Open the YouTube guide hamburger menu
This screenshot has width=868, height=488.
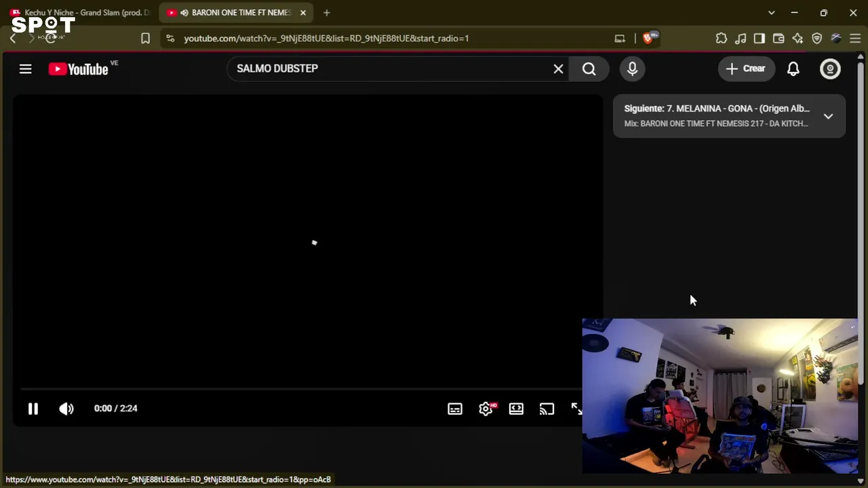click(x=25, y=68)
